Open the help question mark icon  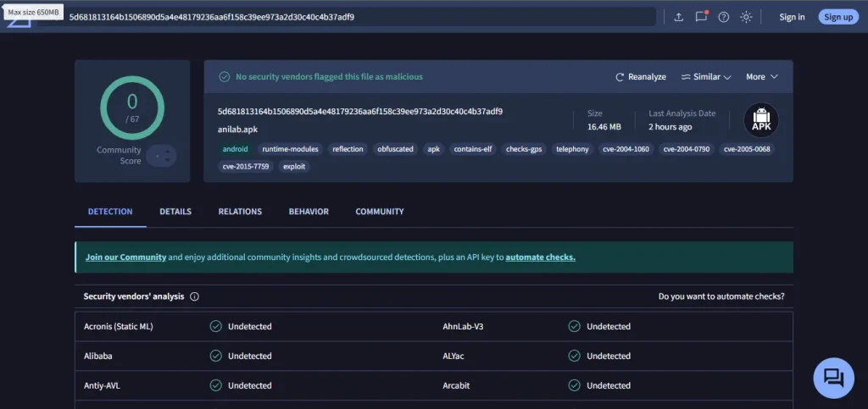tap(724, 17)
